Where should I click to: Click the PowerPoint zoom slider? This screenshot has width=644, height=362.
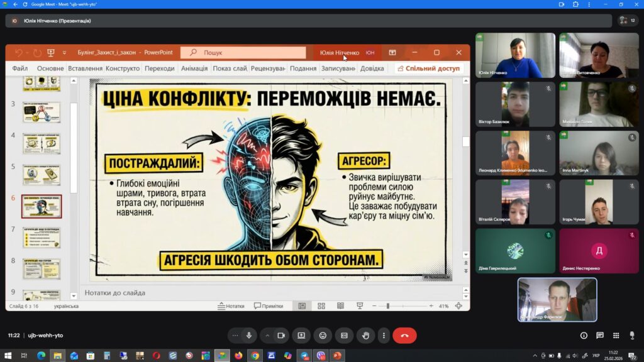pyautogui.click(x=388, y=306)
